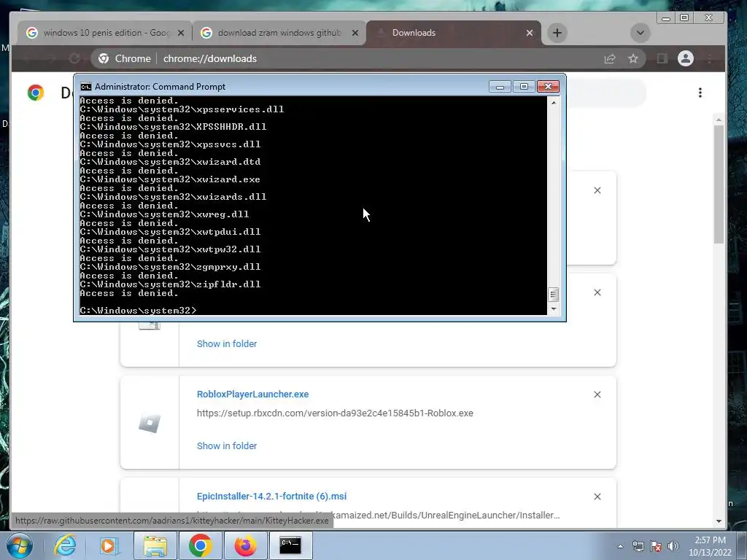Remove RobloxPlayerLauncher.exe from downloads list
The width and height of the screenshot is (747, 560).
click(x=597, y=394)
